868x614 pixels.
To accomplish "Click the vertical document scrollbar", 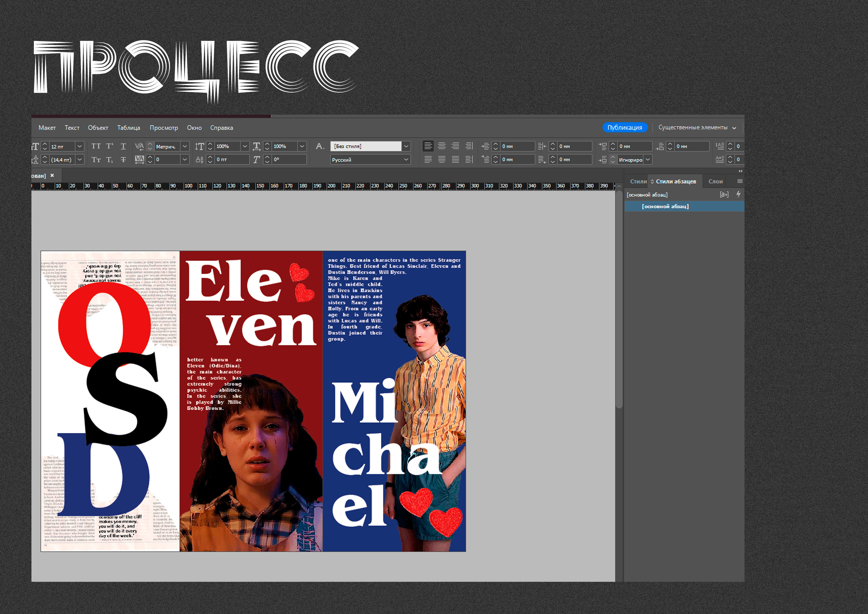I will click(x=619, y=299).
